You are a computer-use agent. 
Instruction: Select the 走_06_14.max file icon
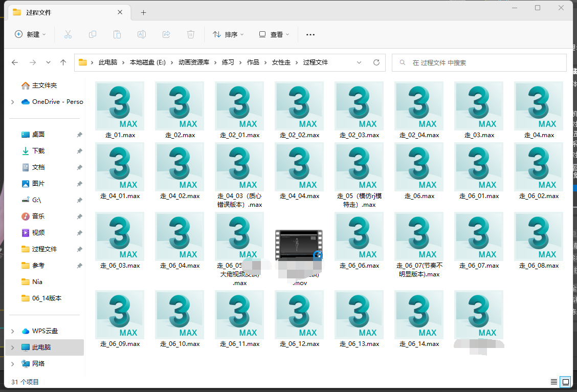coord(419,315)
